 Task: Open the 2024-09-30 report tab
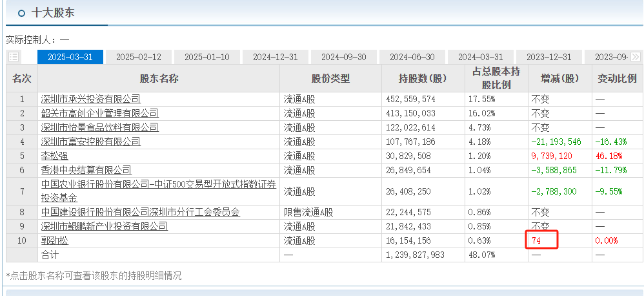[344, 57]
